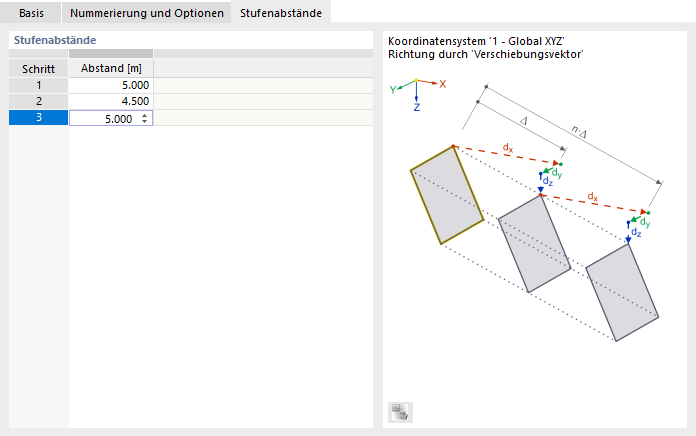Select highlighted row header 3
Screen dimensions: 696x436
click(39, 118)
